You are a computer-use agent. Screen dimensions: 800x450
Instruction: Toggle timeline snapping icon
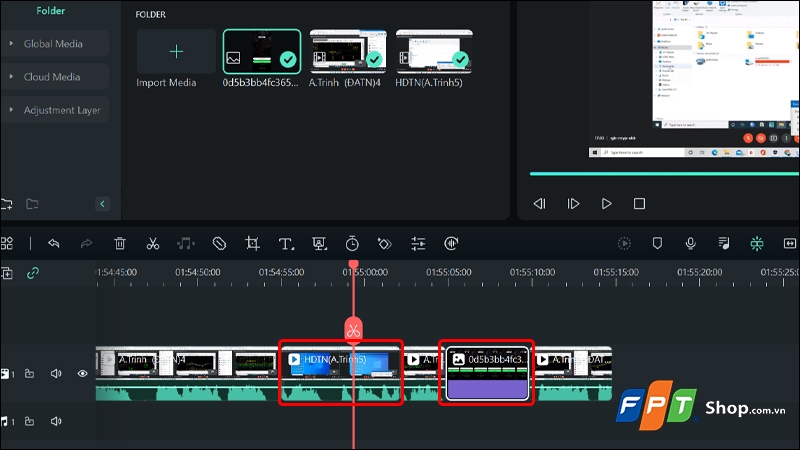(x=757, y=244)
